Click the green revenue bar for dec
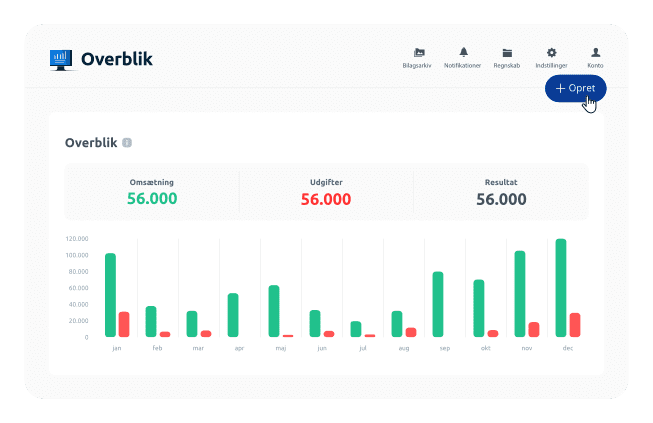Viewport: 653px width, 423px height. [x=561, y=288]
